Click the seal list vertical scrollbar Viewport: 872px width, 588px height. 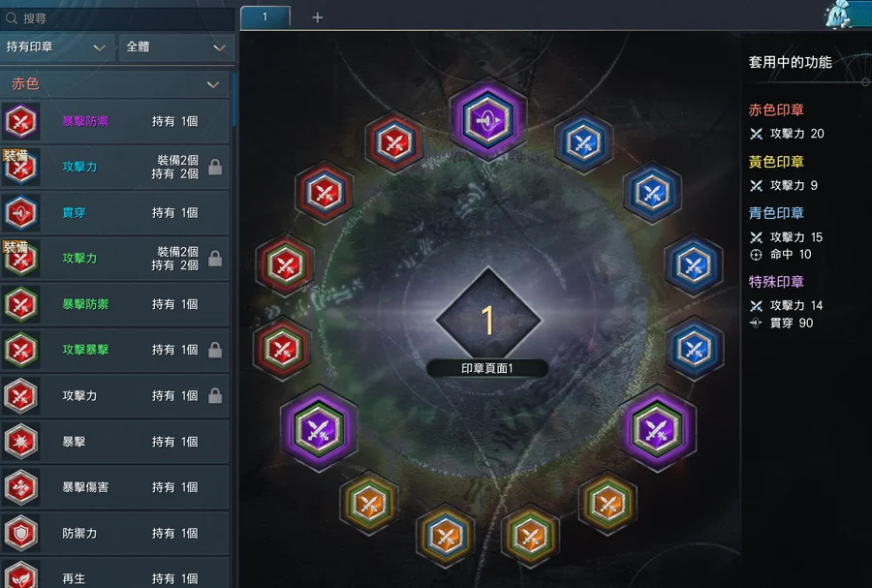click(234, 100)
